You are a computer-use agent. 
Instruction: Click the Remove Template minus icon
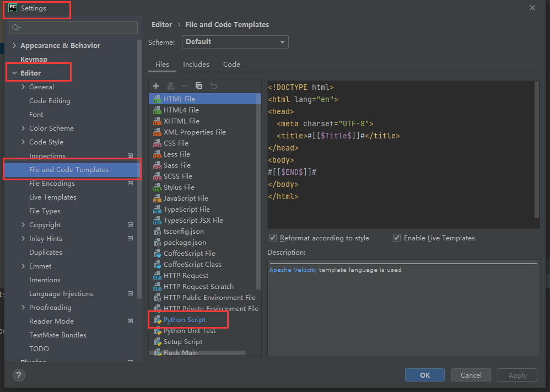click(185, 86)
